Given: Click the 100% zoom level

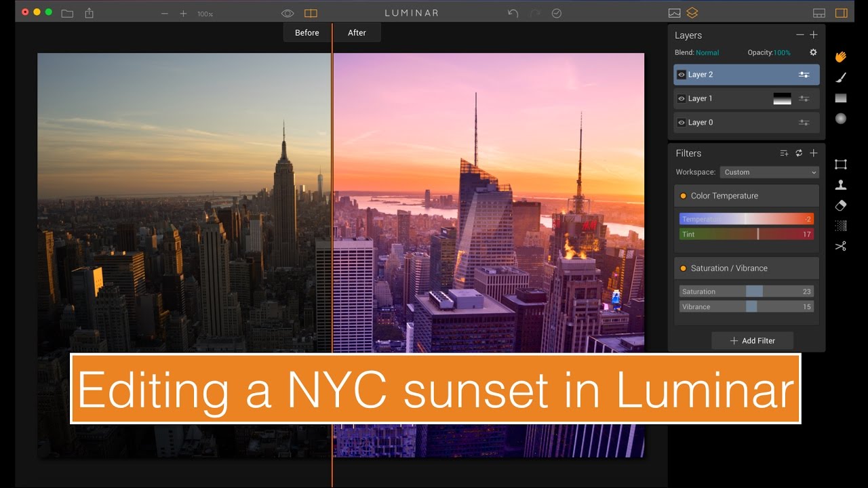Looking at the screenshot, I should (x=205, y=14).
